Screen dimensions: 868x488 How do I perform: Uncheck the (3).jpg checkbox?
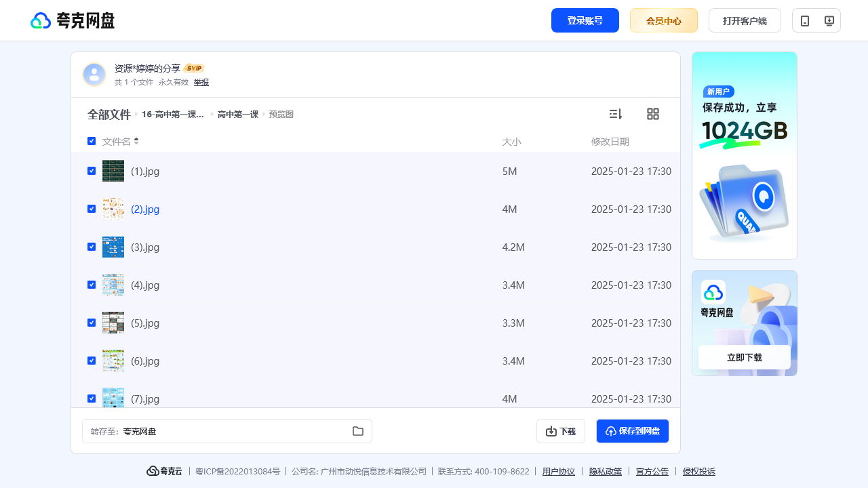tap(92, 247)
